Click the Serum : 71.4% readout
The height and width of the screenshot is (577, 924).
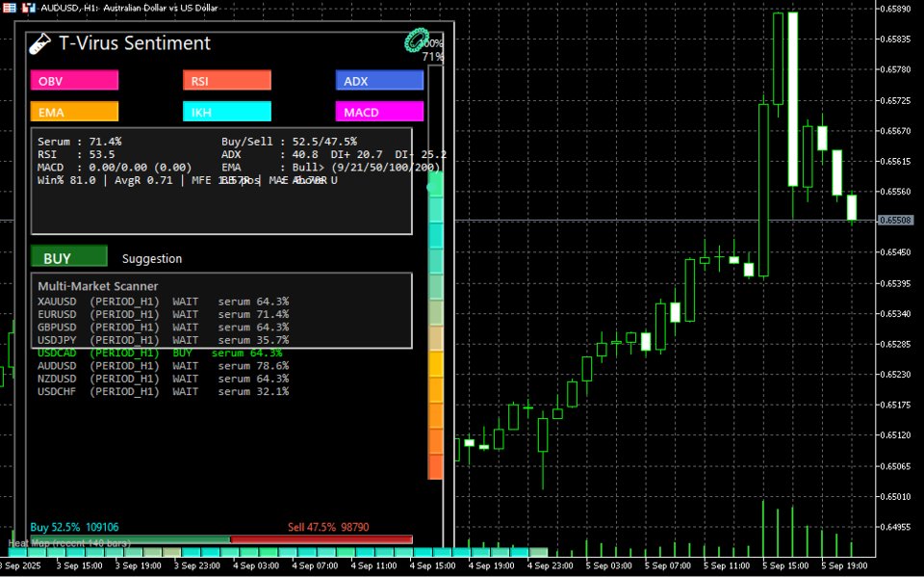(x=80, y=142)
